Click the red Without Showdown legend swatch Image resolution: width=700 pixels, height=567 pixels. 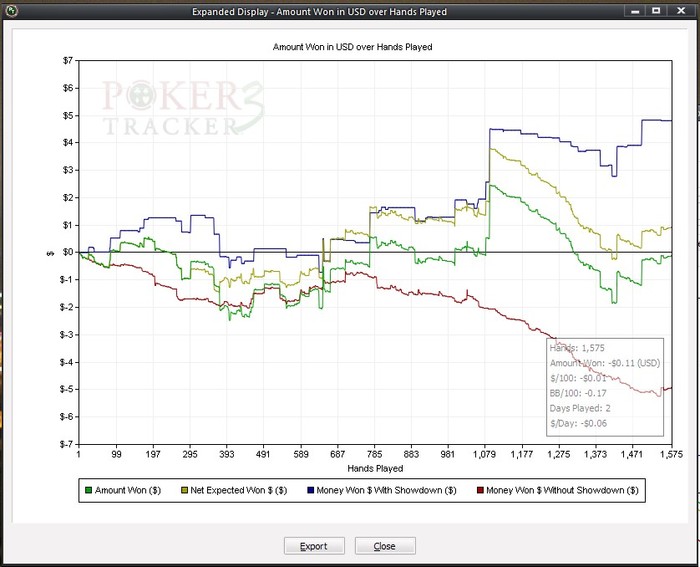[x=480, y=490]
